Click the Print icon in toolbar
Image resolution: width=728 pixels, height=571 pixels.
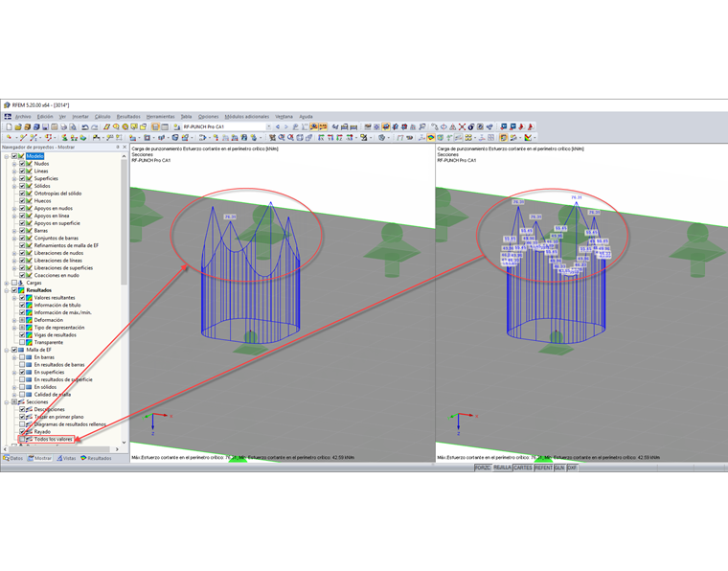click(x=63, y=126)
